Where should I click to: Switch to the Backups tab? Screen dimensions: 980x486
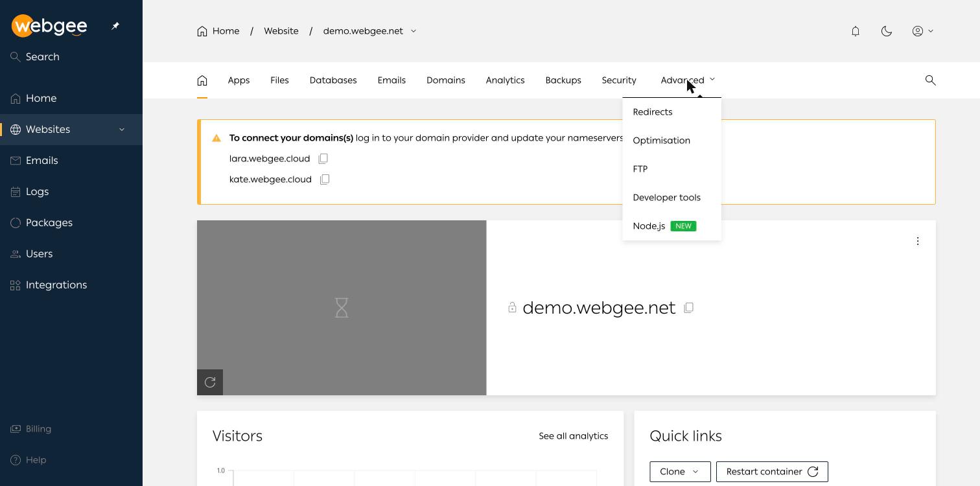coord(563,80)
